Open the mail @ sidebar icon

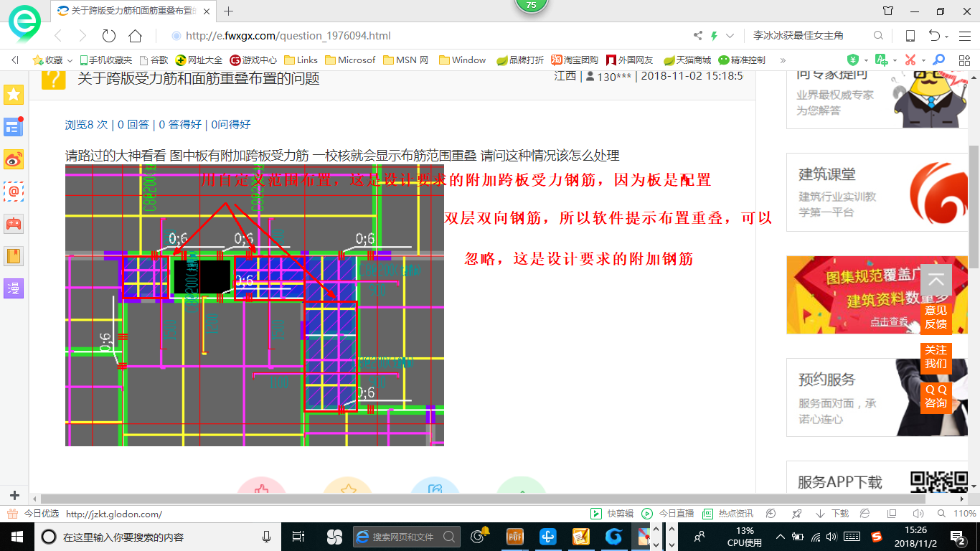point(14,192)
